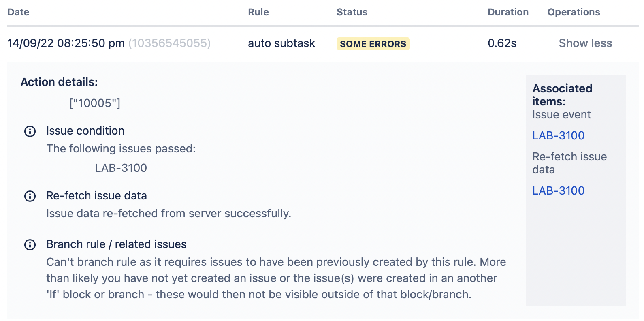Sort the log by the Date column
The image size is (644, 321).
[x=19, y=12]
